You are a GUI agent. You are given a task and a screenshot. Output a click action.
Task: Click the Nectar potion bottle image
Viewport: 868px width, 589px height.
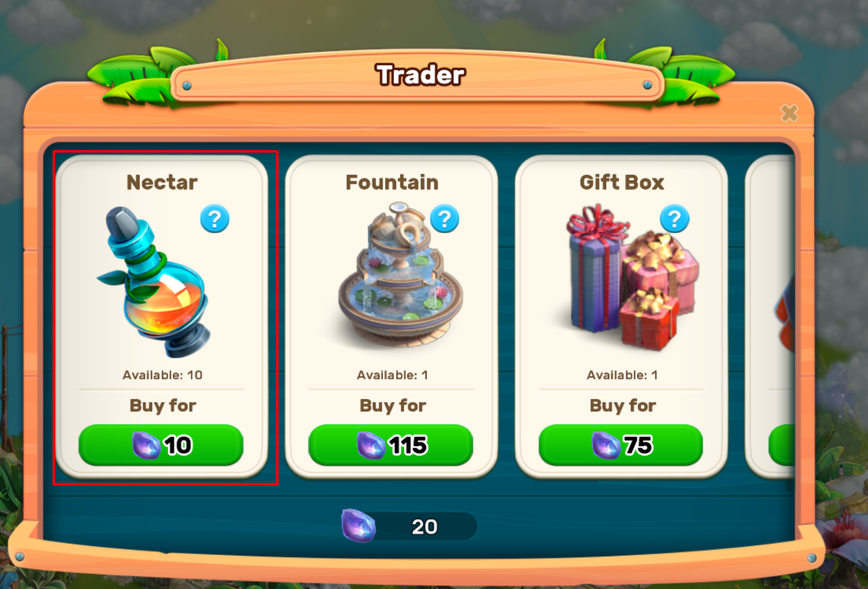click(x=154, y=282)
